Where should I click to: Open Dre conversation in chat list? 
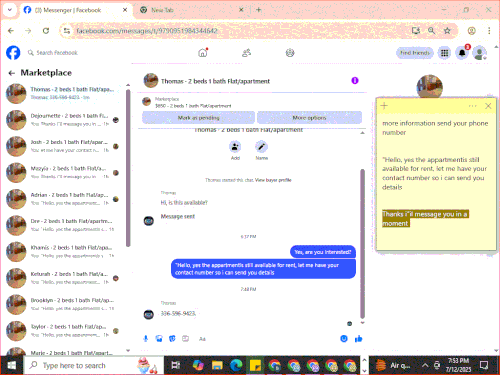65,225
